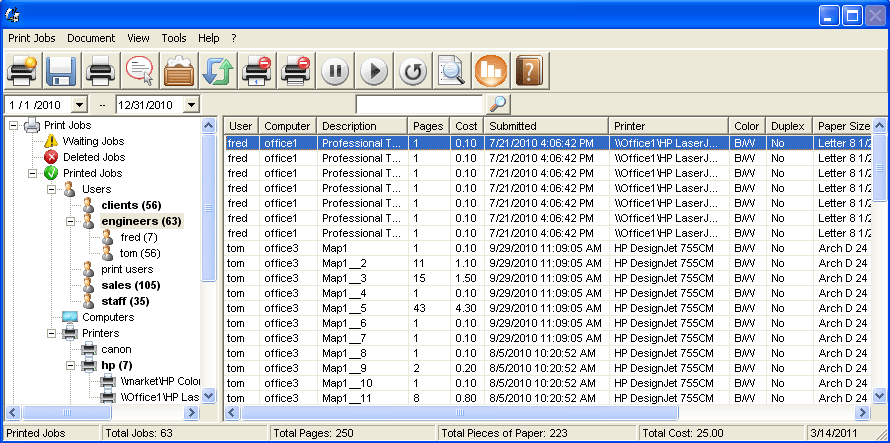Open the Print Jobs menu

[32, 38]
